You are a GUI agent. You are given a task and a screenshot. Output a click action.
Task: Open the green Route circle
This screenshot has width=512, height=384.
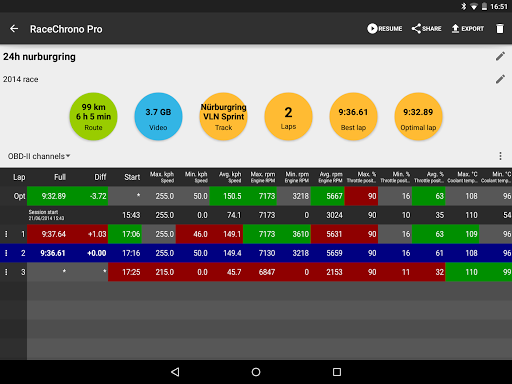(93, 116)
